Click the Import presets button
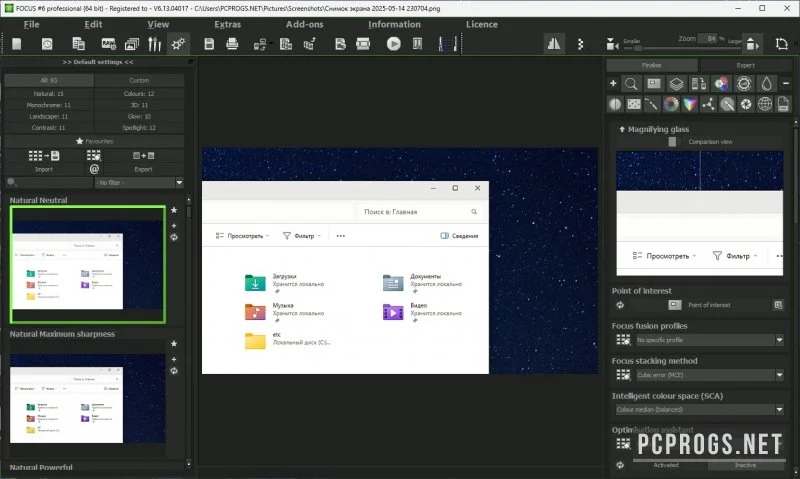The height and width of the screenshot is (479, 800). (x=44, y=161)
